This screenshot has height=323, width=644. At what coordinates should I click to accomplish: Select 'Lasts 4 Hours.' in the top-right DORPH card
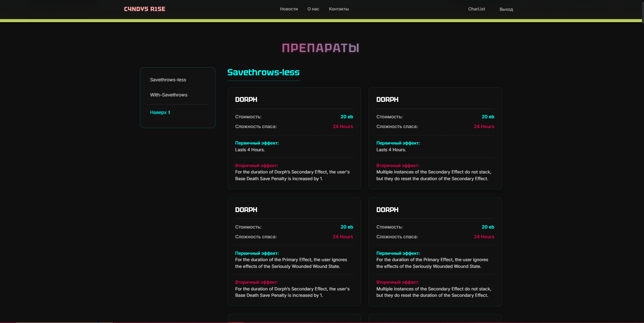pos(391,150)
